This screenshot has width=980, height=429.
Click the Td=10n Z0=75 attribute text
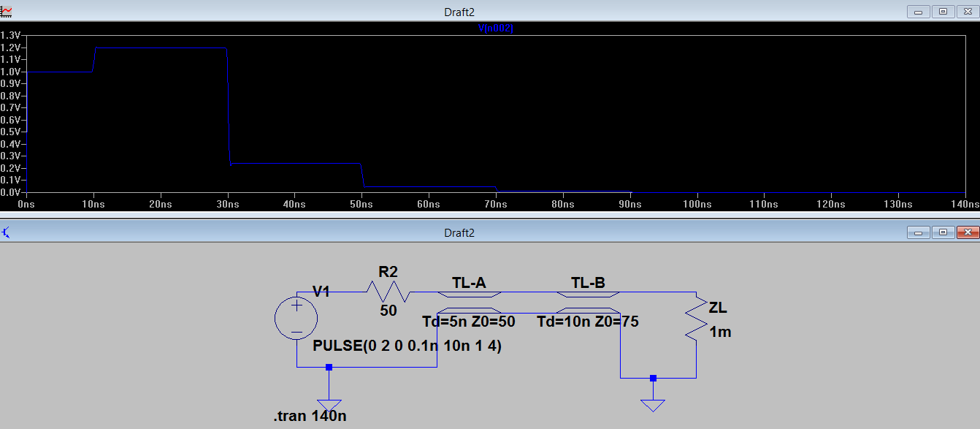click(x=588, y=322)
